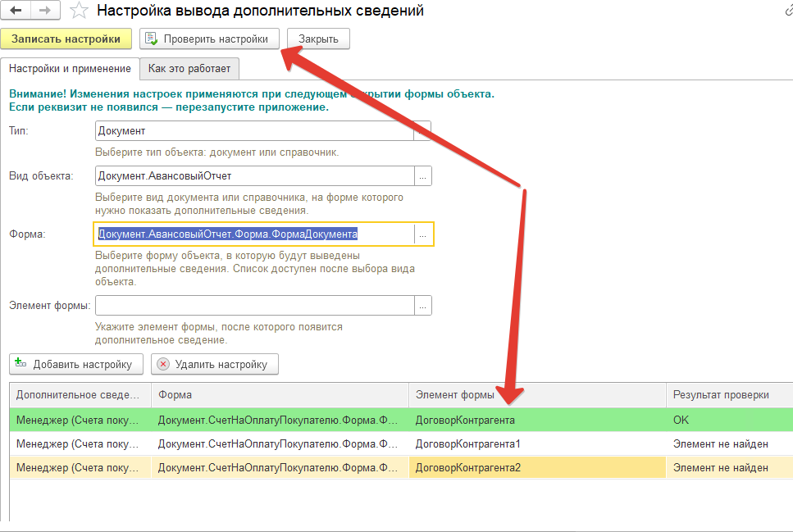Click Форма cell in the green OK row
Screen dimensions: 793x532
(x=280, y=420)
